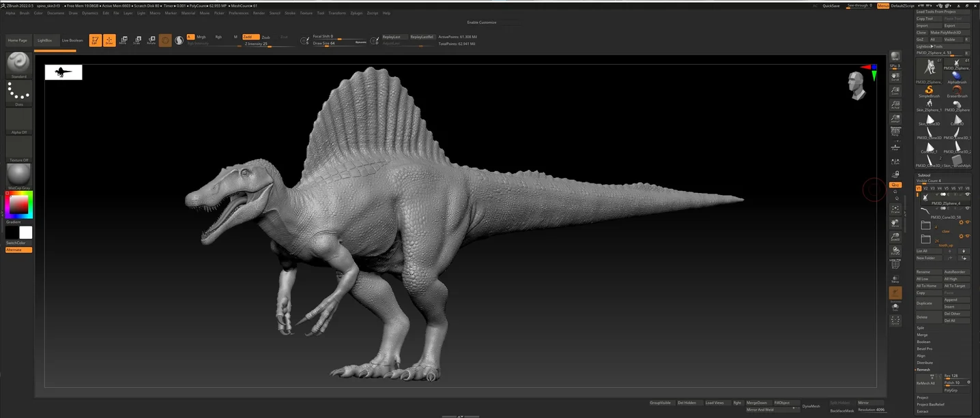Select the EraserBrush tool thumbnail
The height and width of the screenshot is (418, 980).
[957, 92]
